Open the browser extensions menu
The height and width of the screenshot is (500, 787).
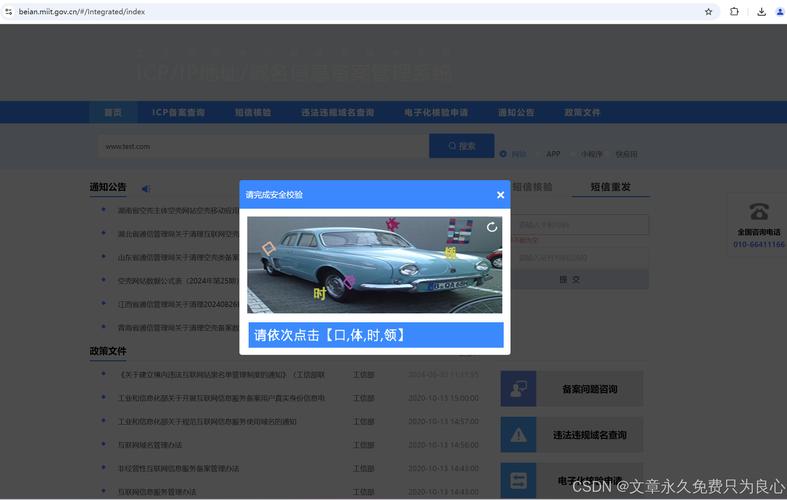tap(734, 12)
